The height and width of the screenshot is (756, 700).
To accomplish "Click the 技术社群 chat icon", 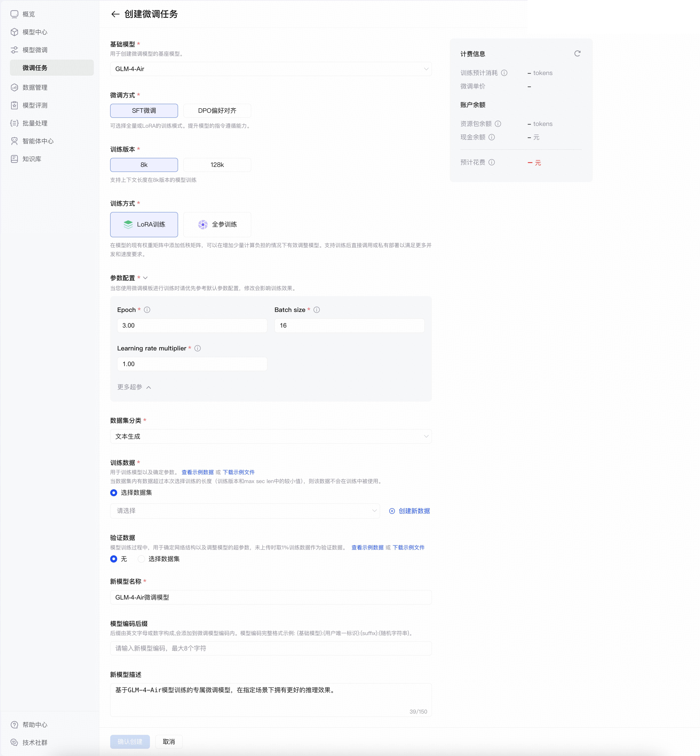I will pos(14,742).
